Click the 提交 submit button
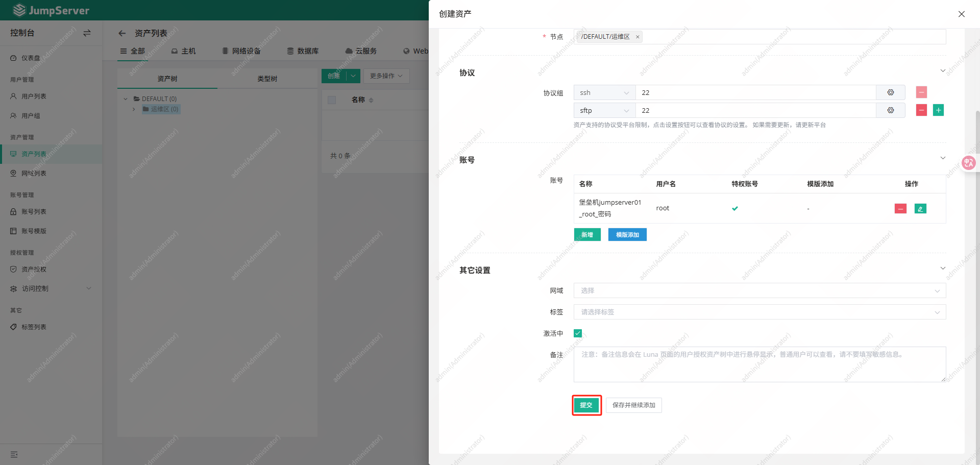 pyautogui.click(x=586, y=405)
